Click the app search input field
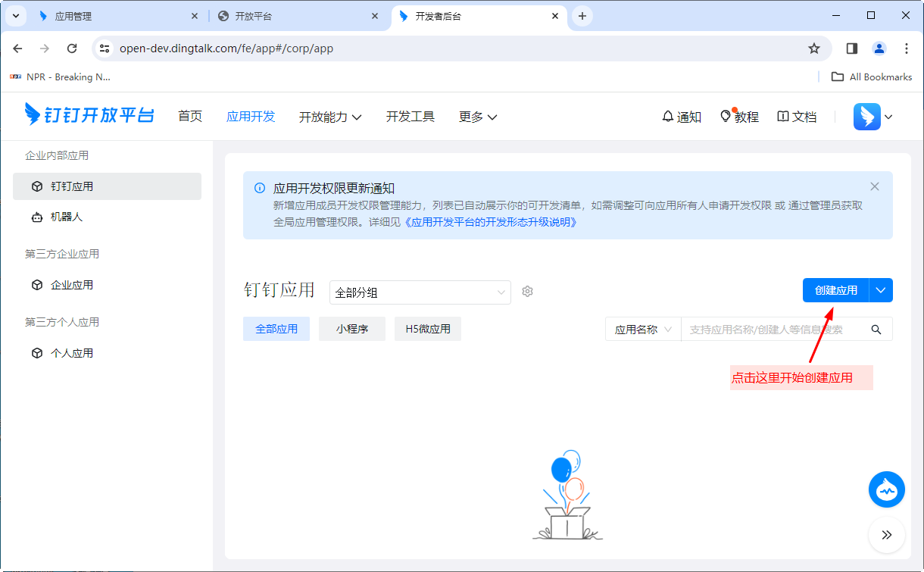This screenshot has height=572, width=924. 773,330
